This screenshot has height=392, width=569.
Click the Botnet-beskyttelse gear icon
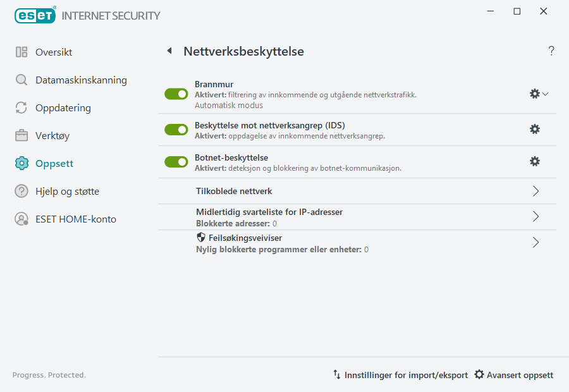535,161
